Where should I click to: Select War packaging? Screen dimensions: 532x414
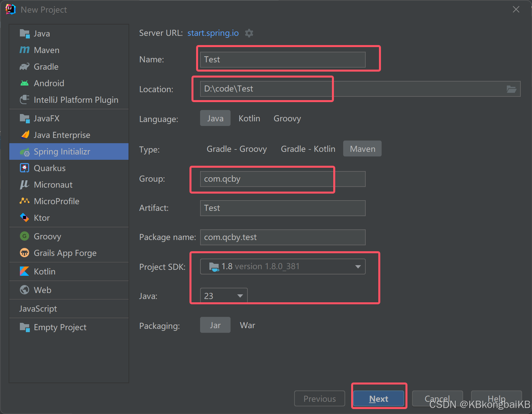click(247, 325)
